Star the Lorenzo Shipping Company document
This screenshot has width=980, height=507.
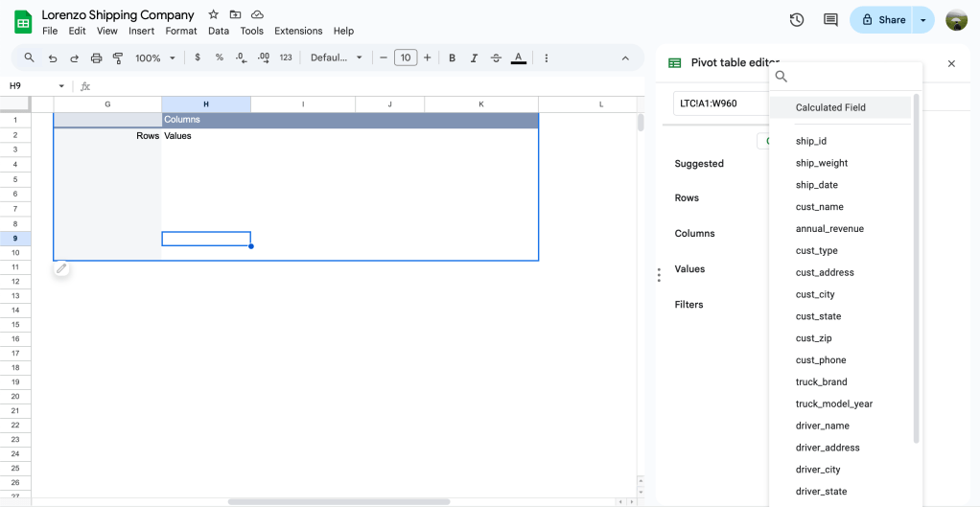(213, 14)
